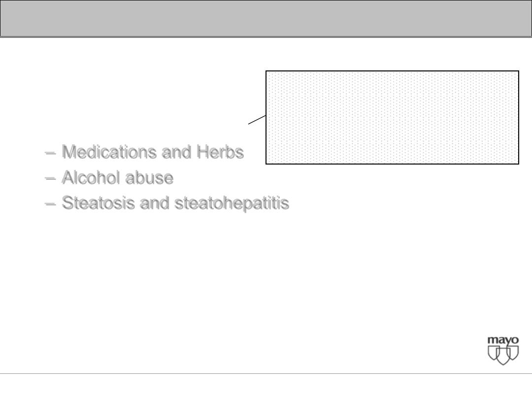Click the word "Alcohol"
The height and width of the screenshot is (399, 532).
coord(91,178)
